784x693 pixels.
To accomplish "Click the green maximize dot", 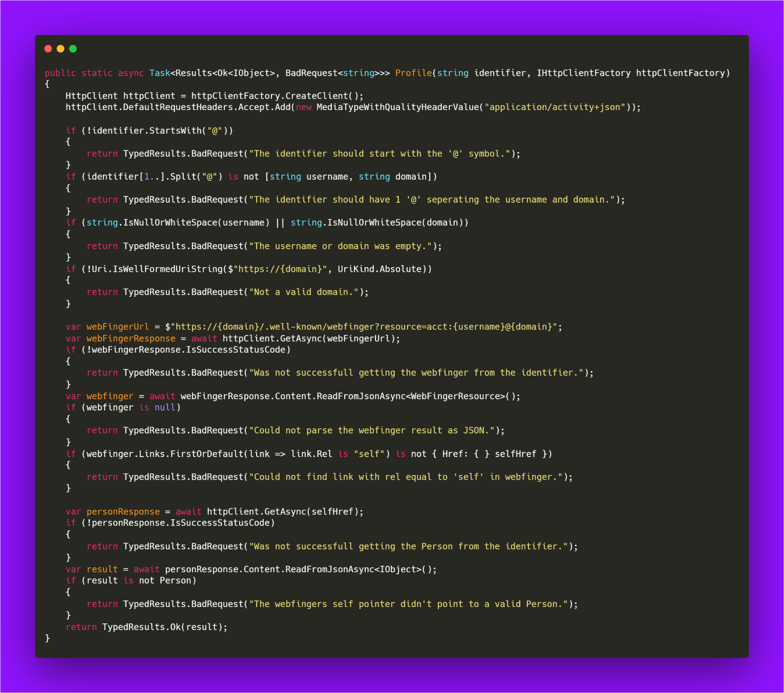I will click(73, 49).
